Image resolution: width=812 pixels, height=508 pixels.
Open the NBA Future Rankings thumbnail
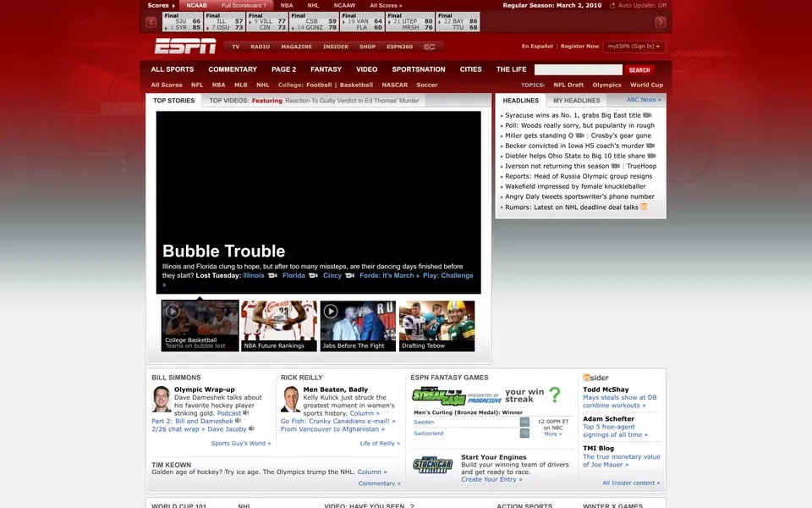278,325
